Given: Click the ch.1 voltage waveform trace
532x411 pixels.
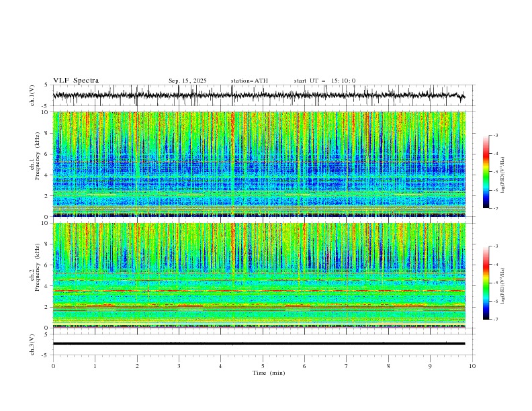Looking at the screenshot, I should point(259,95).
